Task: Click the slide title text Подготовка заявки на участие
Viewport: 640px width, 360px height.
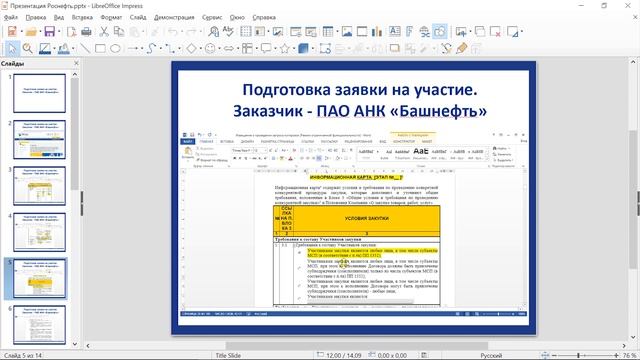Action: (x=360, y=90)
